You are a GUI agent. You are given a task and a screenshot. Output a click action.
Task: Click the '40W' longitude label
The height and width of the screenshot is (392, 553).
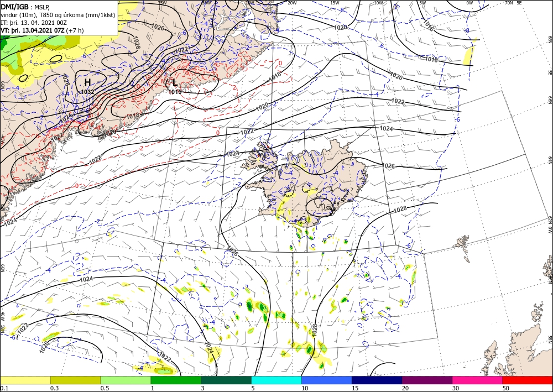[3, 316]
